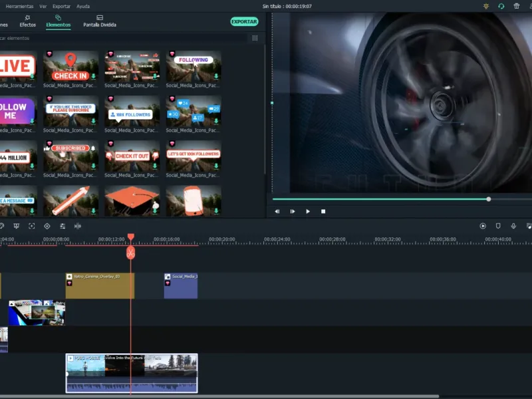532x399 pixels.
Task: Select the FOLLOW ME element thumbnail
Action: [19, 111]
